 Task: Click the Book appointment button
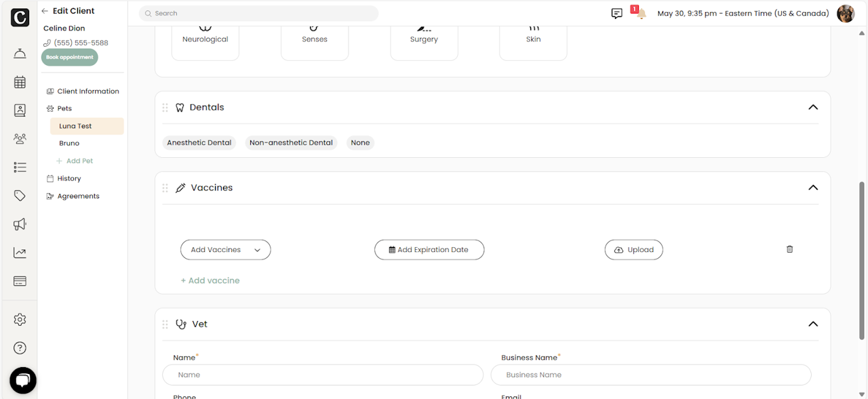point(70,58)
